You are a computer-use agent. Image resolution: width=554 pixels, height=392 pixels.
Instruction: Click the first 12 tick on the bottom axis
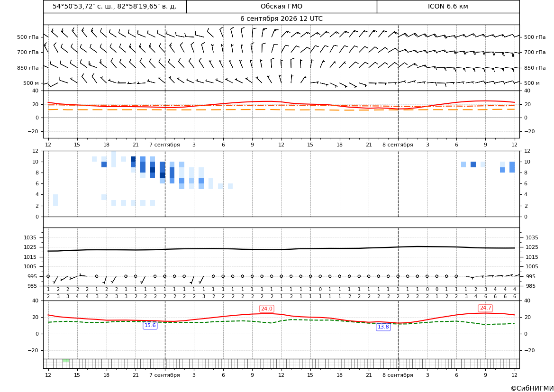pos(48,375)
